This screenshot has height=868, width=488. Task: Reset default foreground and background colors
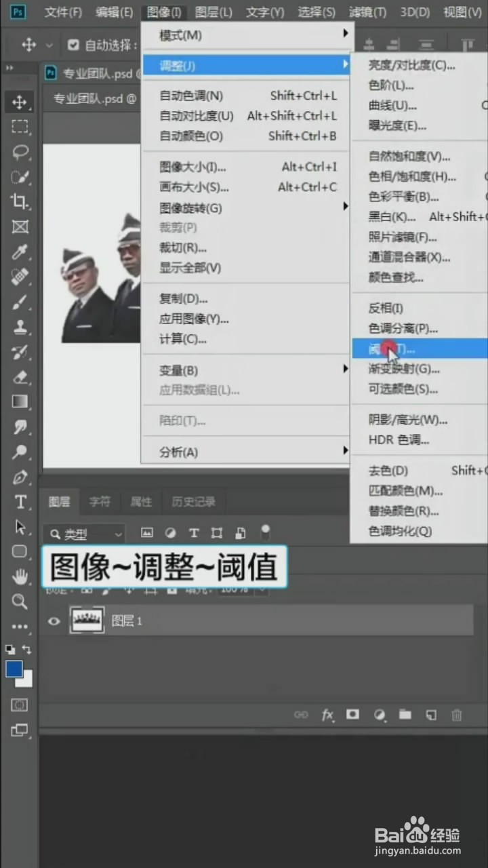click(x=10, y=649)
